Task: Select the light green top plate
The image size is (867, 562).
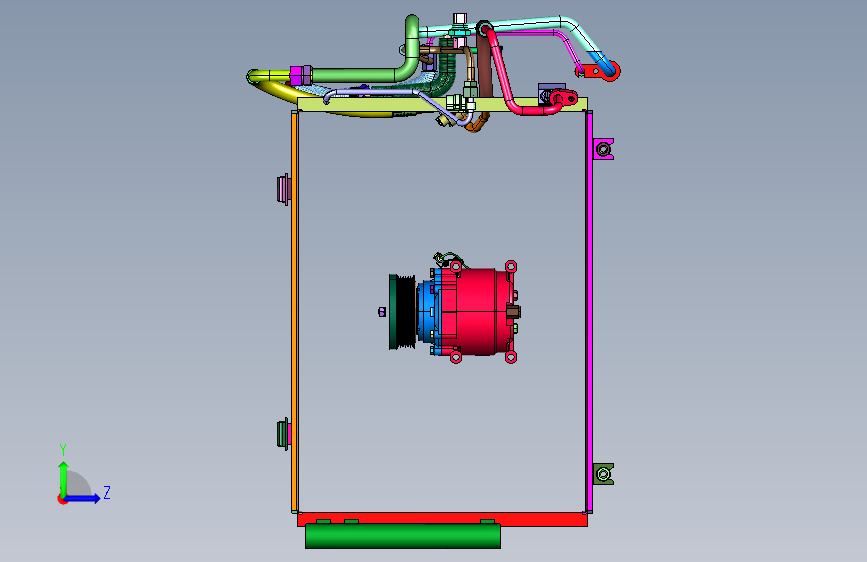Action: pyautogui.click(x=382, y=105)
